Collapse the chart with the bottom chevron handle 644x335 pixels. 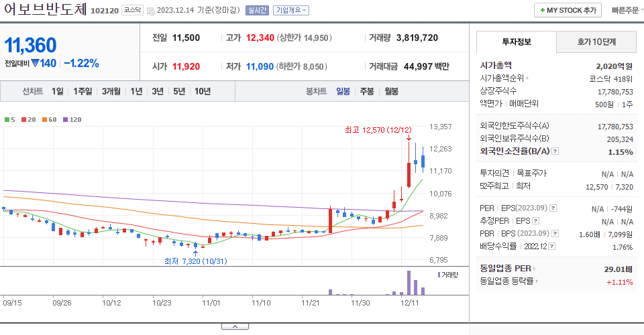[x=235, y=326]
